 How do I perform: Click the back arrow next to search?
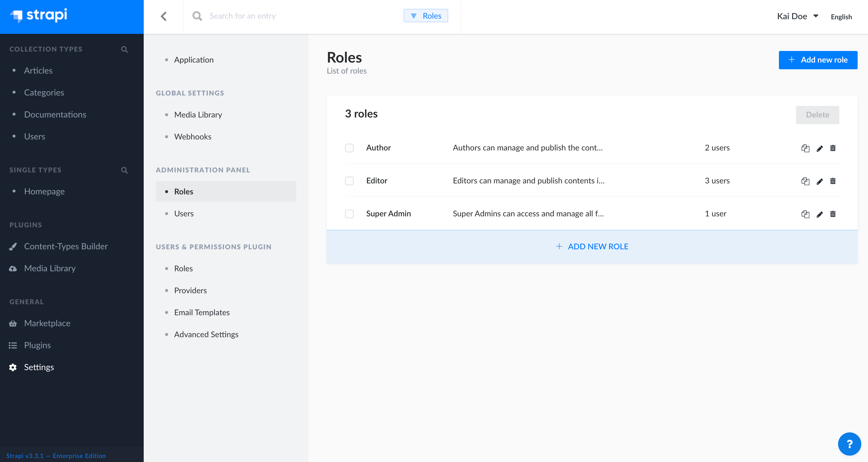click(x=164, y=16)
